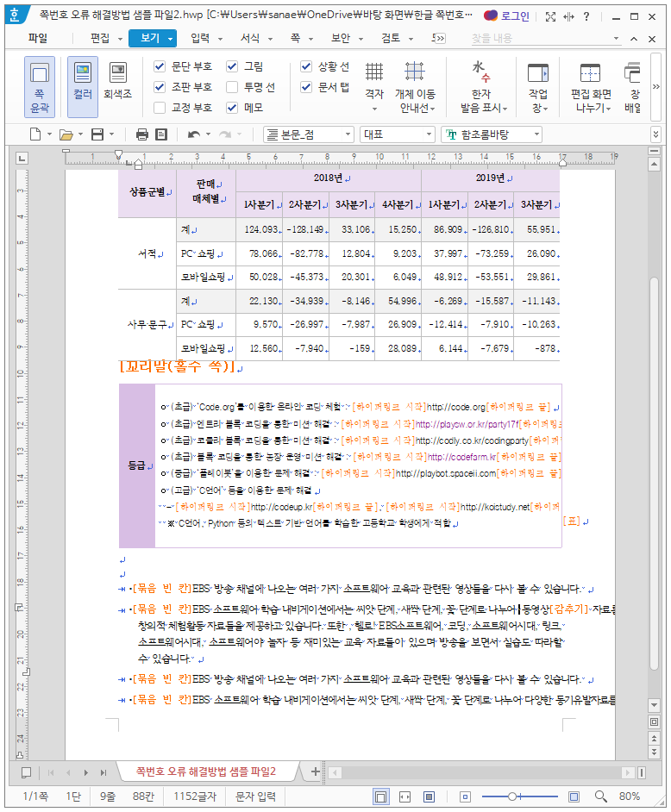Save the document with floppy icon
This screenshot has width=671, height=812.
pyautogui.click(x=97, y=134)
